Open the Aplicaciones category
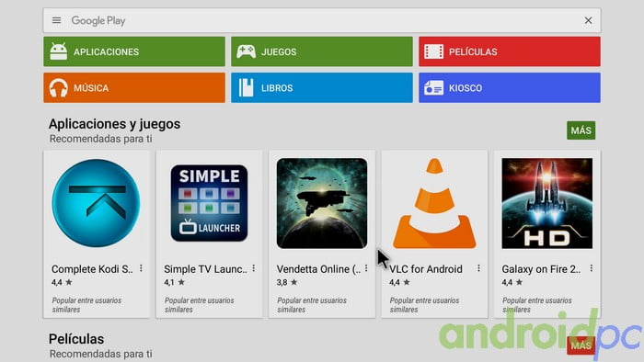 (134, 51)
